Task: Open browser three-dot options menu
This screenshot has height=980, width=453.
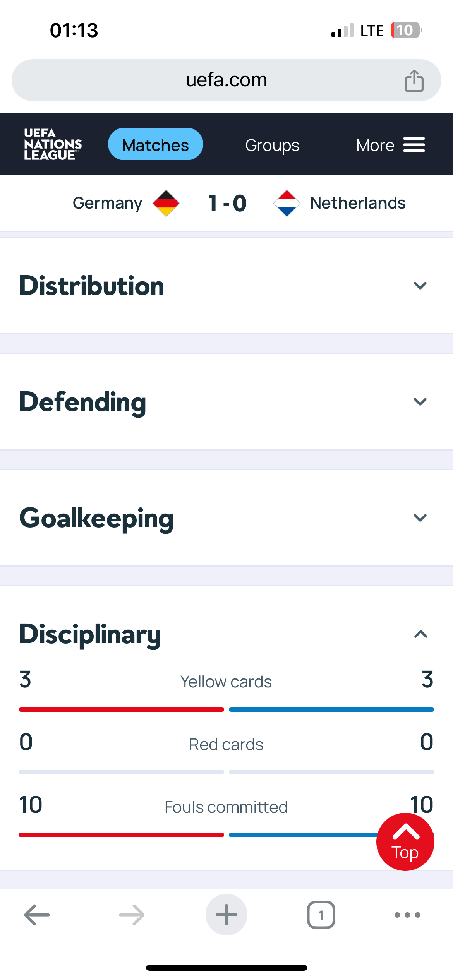Action: 407,915
